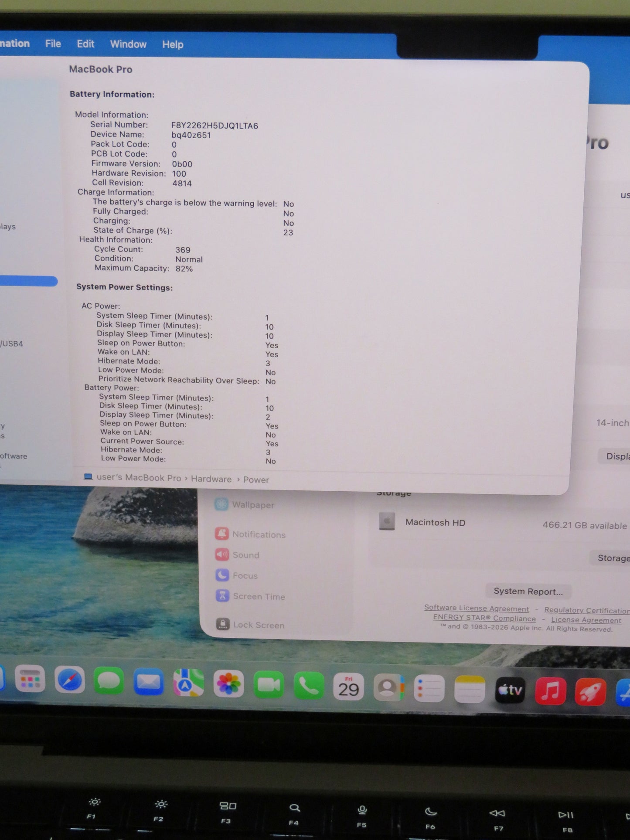This screenshot has width=630, height=840.
Task: Click the firmware version 0b00
Action: pos(182,164)
